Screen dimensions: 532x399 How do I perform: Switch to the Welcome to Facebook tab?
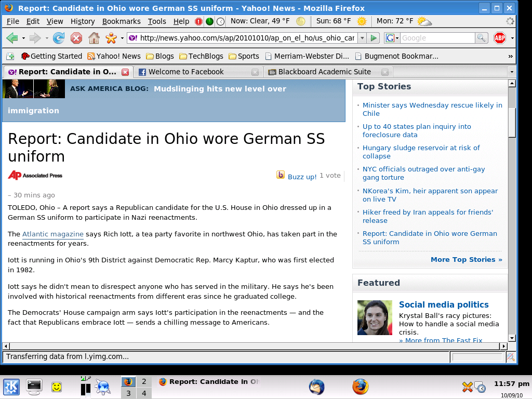pyautogui.click(x=198, y=72)
